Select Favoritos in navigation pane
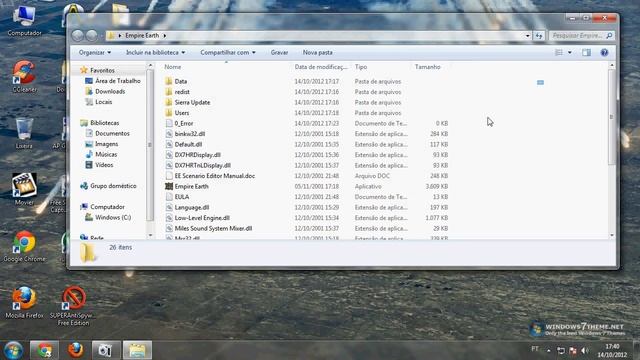640x360 pixels. pos(102,70)
